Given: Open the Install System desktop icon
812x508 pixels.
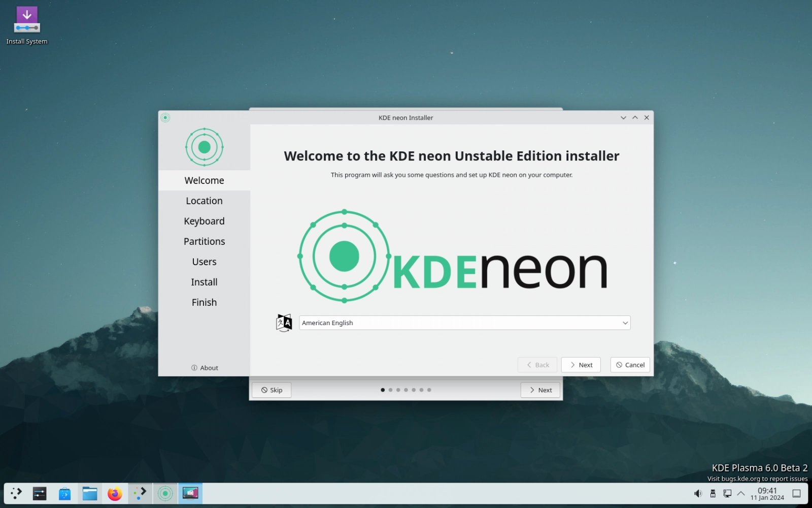Looking at the screenshot, I should pyautogui.click(x=27, y=25).
